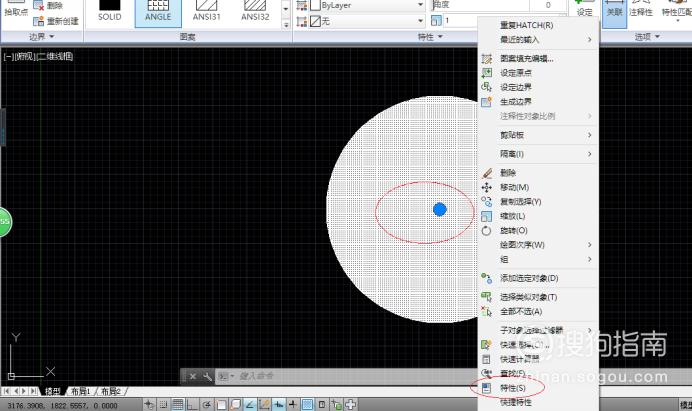Screen dimensions: 692x411
Task: Click the 添加选定对象(D) icon
Action: 487,278
